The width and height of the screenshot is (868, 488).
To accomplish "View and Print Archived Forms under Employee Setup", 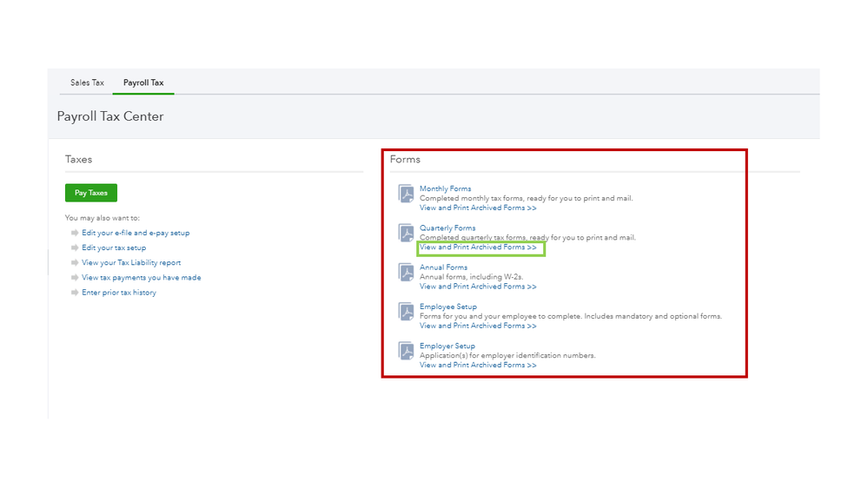I will click(478, 326).
